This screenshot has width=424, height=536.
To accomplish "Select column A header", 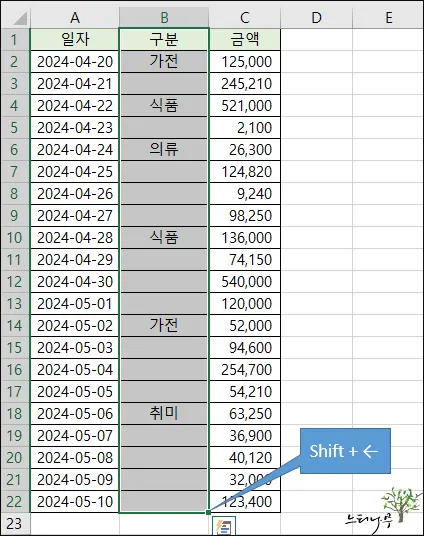I will pos(75,17).
